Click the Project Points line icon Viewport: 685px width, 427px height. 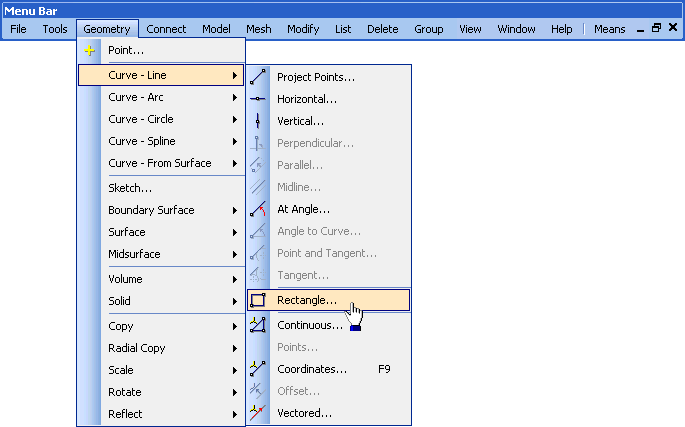[x=258, y=77]
